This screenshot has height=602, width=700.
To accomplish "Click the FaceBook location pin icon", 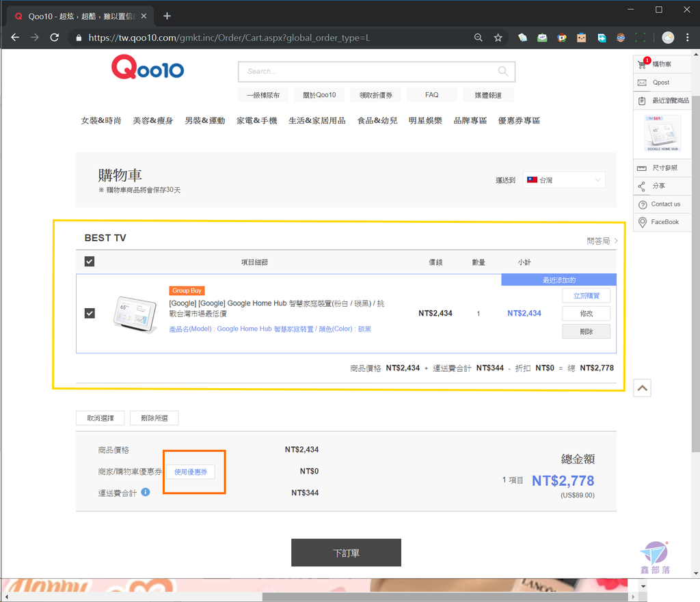I will click(x=643, y=222).
